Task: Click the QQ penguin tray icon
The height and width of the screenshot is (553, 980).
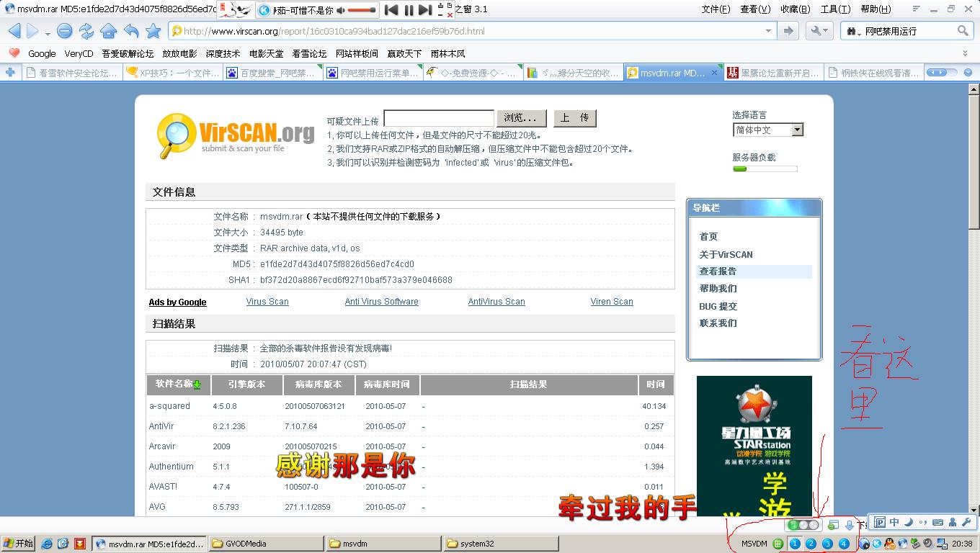Action: coord(889,544)
